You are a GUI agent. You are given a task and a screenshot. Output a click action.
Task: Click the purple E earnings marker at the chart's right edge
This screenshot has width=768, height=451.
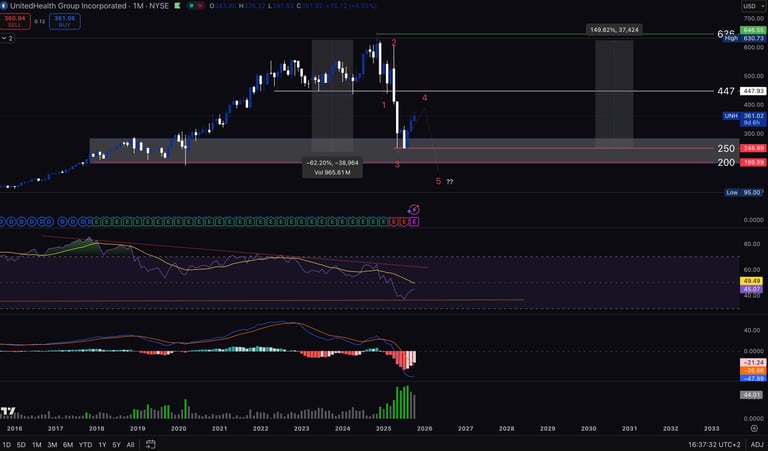click(414, 222)
